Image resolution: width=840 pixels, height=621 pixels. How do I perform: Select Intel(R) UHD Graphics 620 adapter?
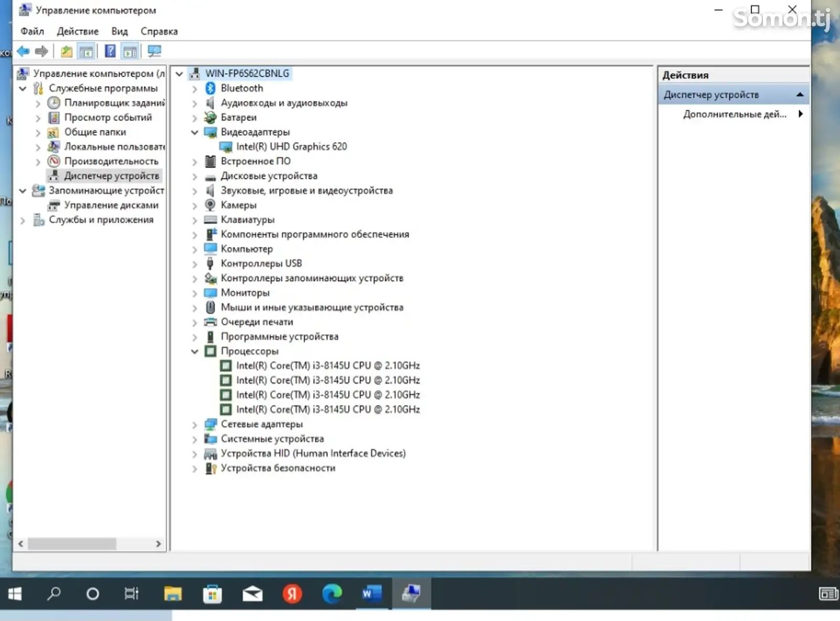291,146
